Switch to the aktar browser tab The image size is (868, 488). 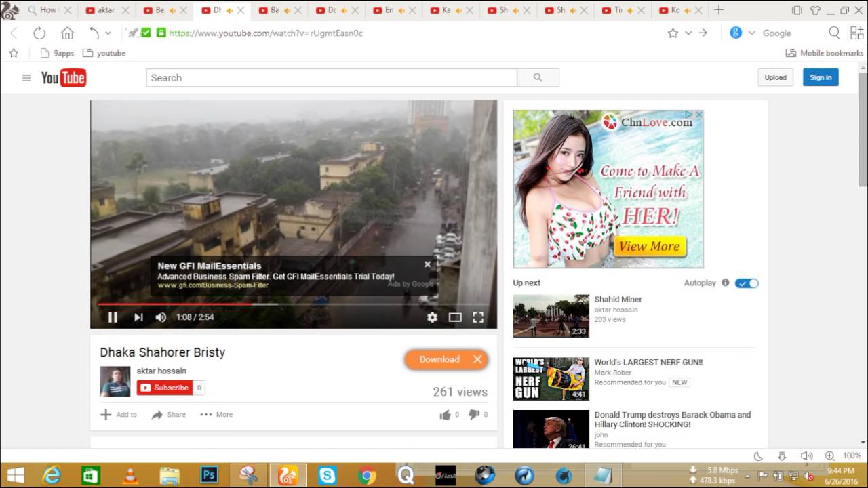106,10
